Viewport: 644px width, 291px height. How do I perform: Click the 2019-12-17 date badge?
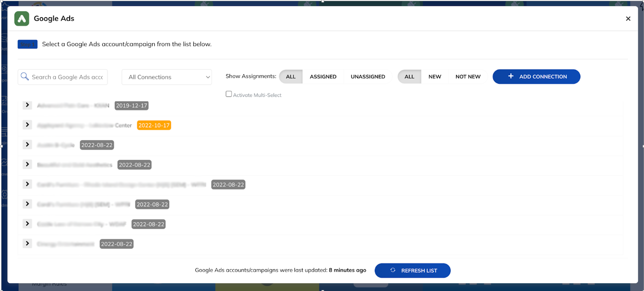coord(132,105)
